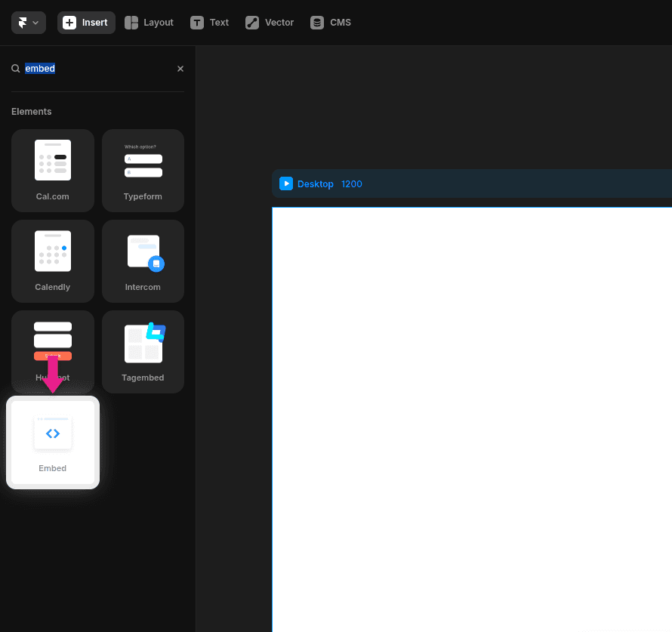Open the Layout panel icon
Screen dimensions: 672x632
point(132,22)
